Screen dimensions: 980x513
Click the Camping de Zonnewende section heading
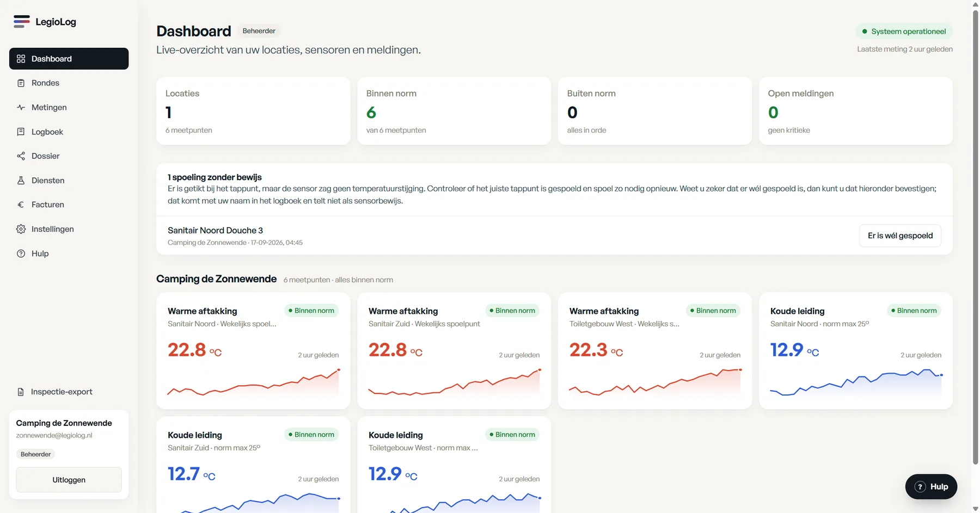click(x=216, y=279)
